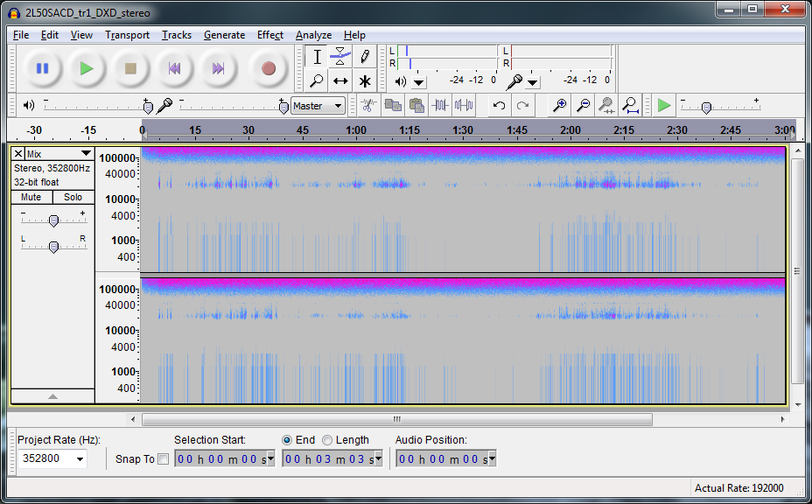The width and height of the screenshot is (812, 504).
Task: Click the playback speed slider handle
Action: [x=706, y=108]
